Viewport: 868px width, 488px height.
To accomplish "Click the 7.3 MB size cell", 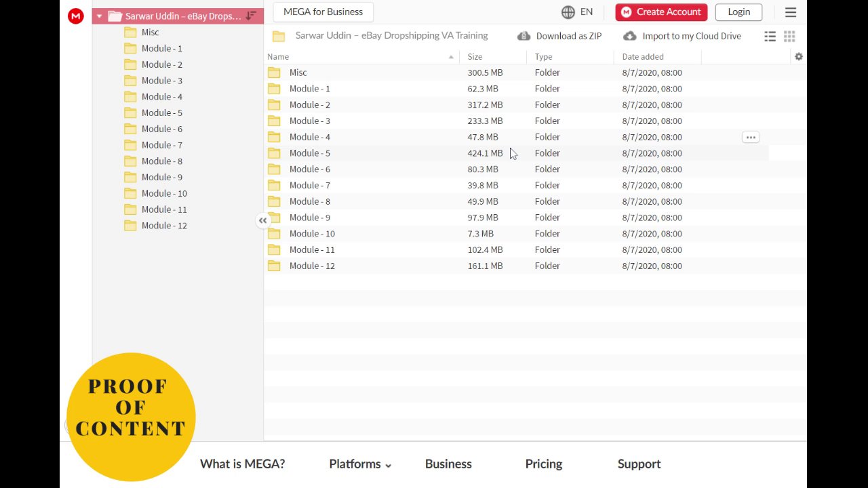I will (480, 234).
